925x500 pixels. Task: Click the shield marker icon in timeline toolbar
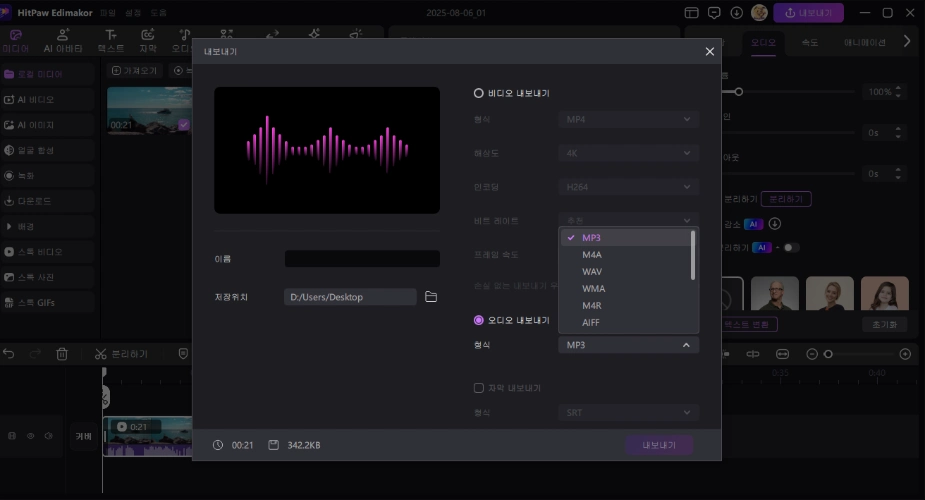pos(183,354)
